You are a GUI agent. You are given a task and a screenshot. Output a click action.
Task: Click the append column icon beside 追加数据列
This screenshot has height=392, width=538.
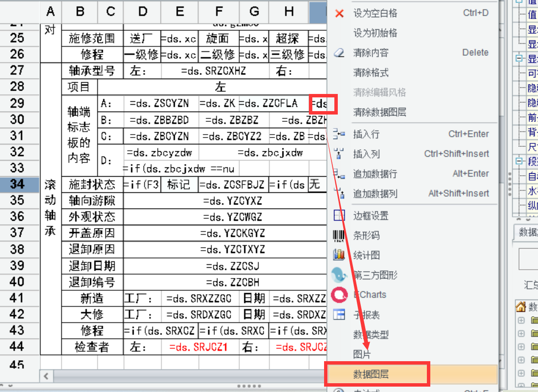click(x=339, y=193)
